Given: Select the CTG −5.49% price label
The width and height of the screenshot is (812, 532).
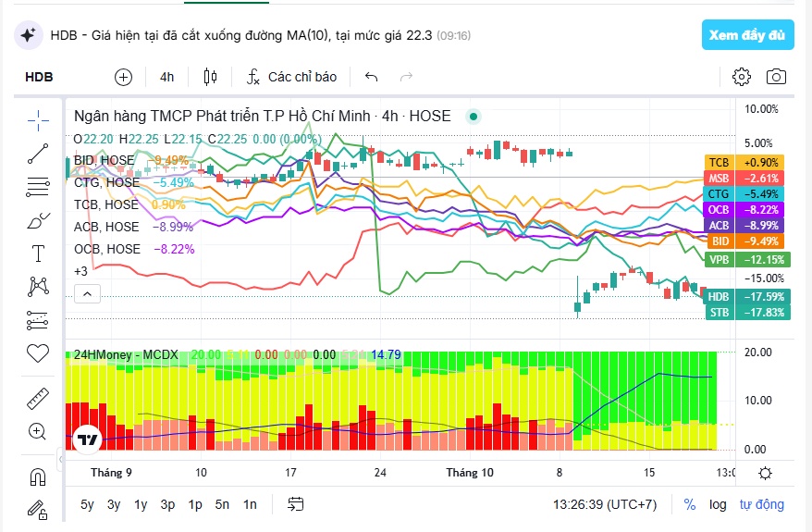Looking at the screenshot, I should coord(744,194).
